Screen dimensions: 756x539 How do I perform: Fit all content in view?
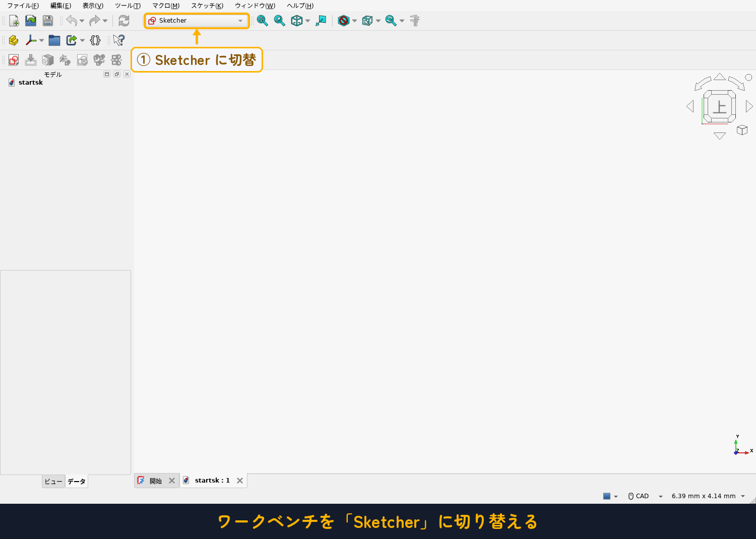pyautogui.click(x=263, y=21)
